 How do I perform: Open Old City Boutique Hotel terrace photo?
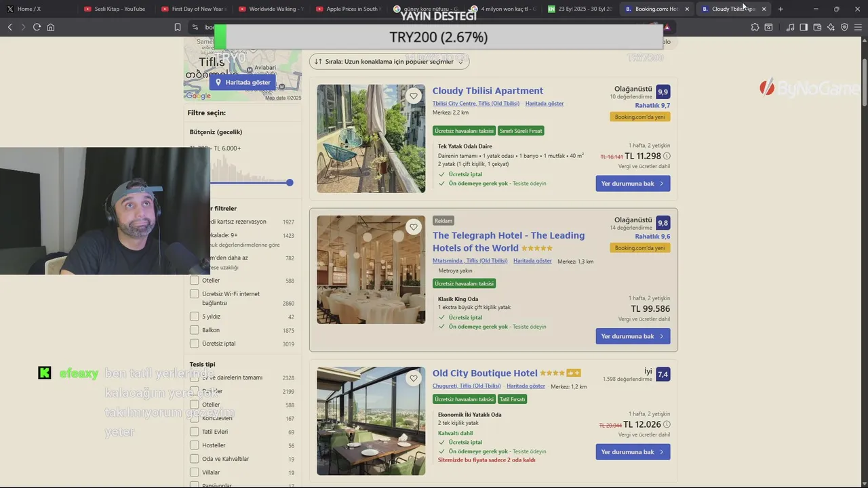[x=371, y=421]
